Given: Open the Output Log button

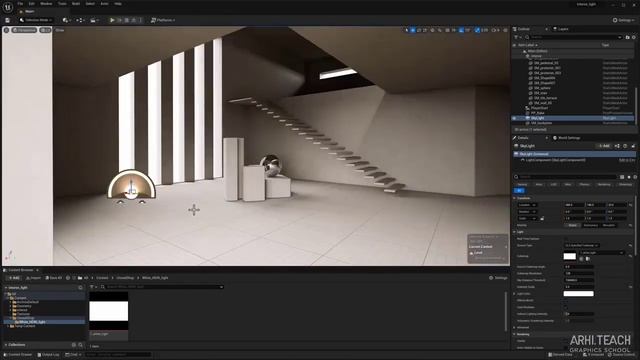Looking at the screenshot, I should [x=49, y=355].
